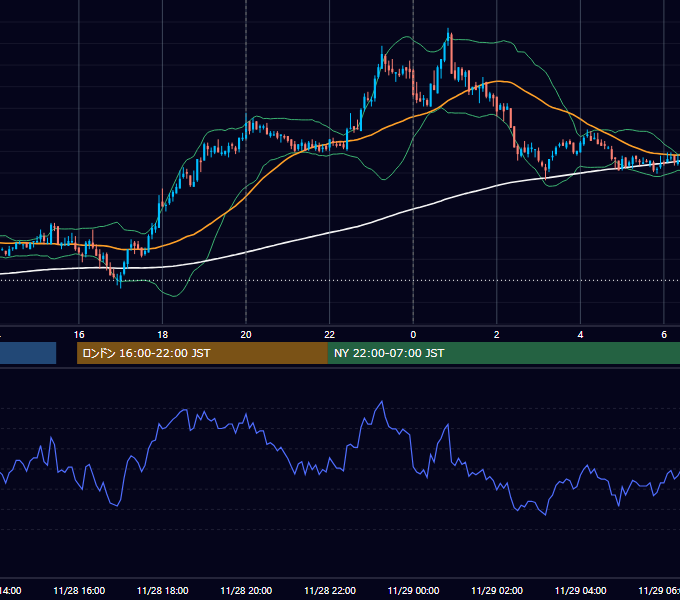Click the 0 hour label on the axis
Screen dimensions: 680x600
pyautogui.click(x=413, y=334)
